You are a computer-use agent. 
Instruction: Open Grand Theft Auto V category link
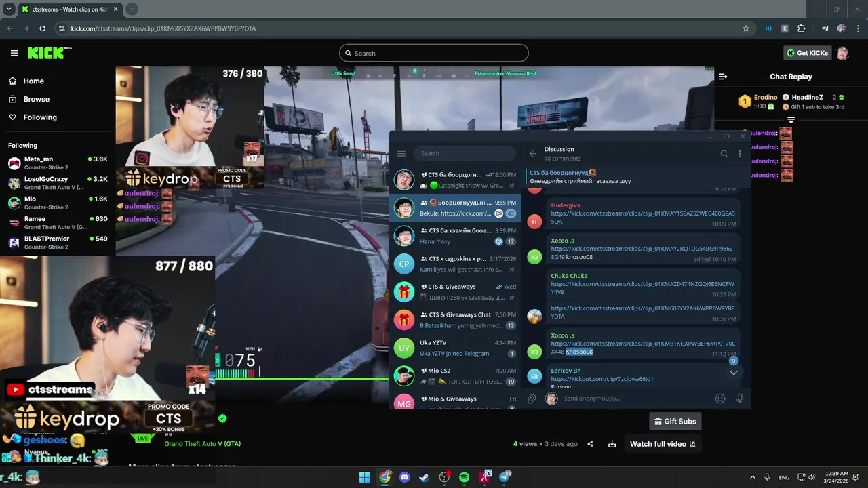point(202,444)
